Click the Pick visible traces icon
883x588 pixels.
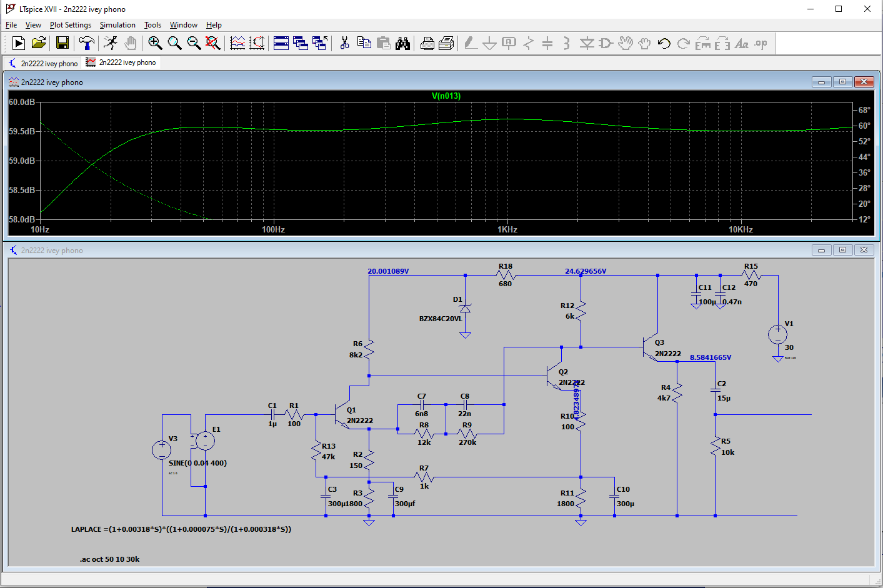pyautogui.click(x=257, y=43)
